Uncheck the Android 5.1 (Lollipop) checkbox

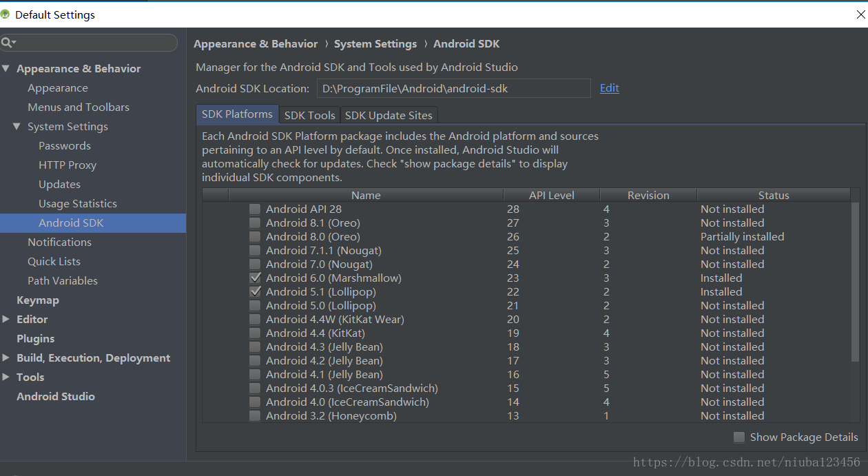pyautogui.click(x=255, y=291)
